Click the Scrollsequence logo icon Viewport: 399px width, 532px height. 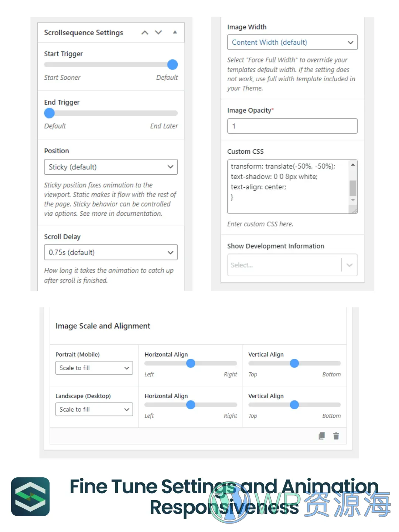(x=30, y=497)
